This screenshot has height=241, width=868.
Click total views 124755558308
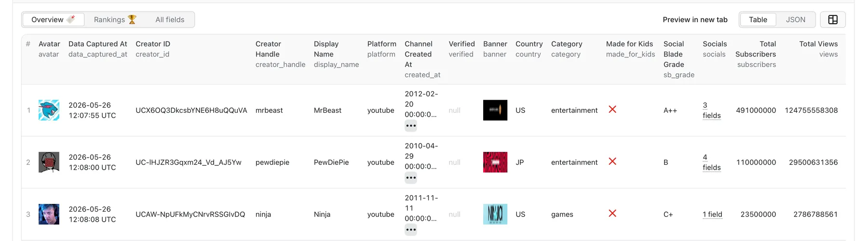[811, 110]
